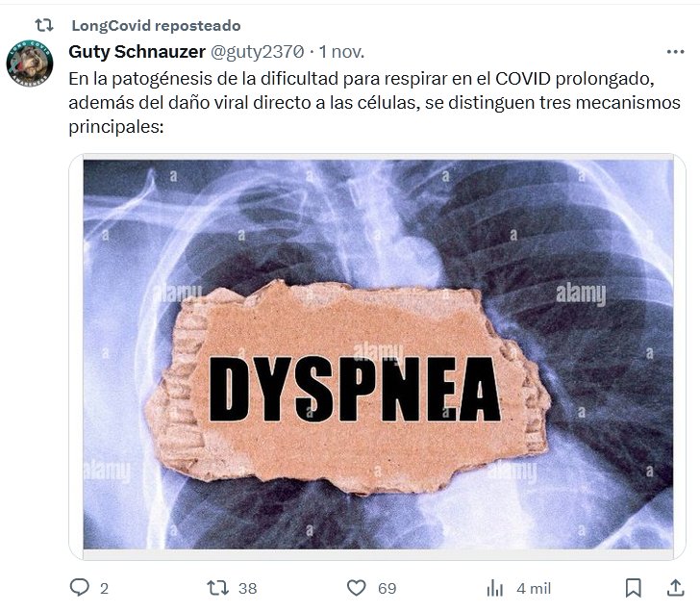The width and height of the screenshot is (700, 612).
Task: Click the Guty Schnauzer display name
Action: pos(137,52)
